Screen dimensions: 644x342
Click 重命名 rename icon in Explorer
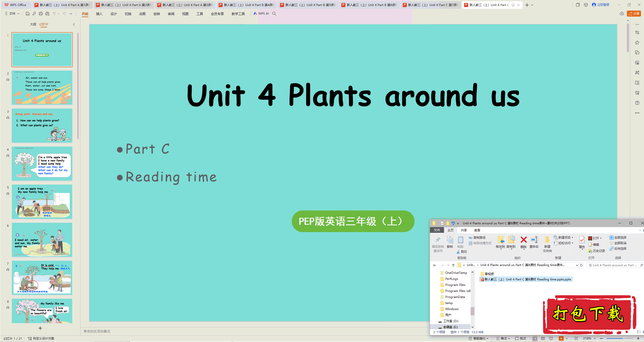tap(534, 242)
